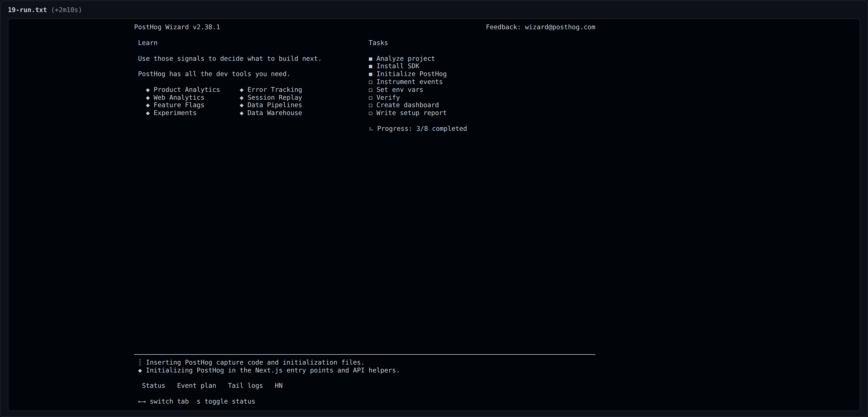Click the PostHog Wizard v2.38.1 title
Image resolution: width=868 pixels, height=417 pixels.
[177, 27]
